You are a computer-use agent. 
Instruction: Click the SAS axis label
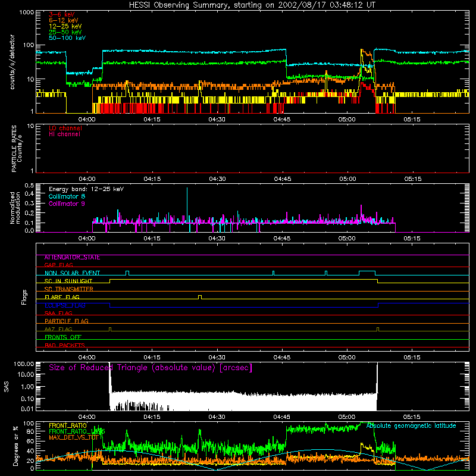(6, 386)
